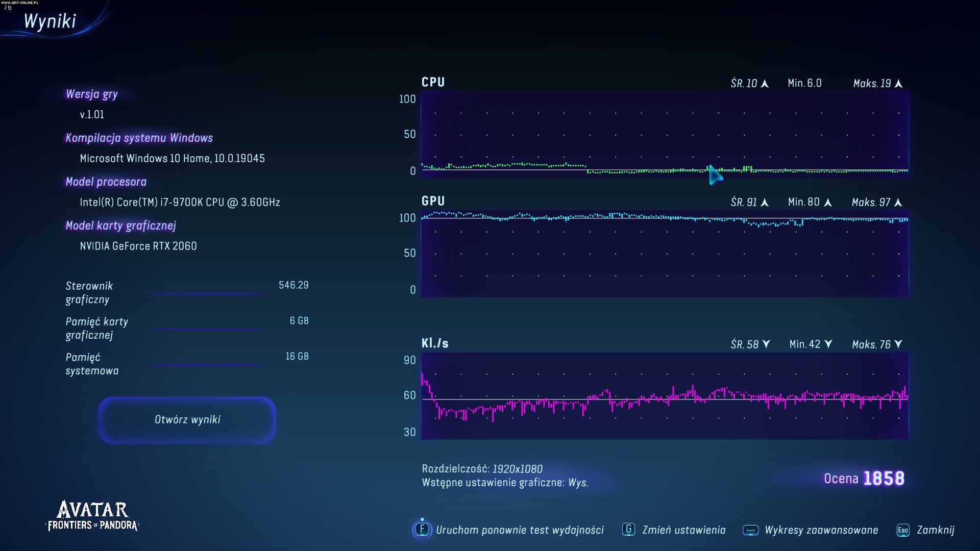980x551 pixels.
Task: Click arrow next to Kl./s ŚR. 58
Action: (x=766, y=344)
